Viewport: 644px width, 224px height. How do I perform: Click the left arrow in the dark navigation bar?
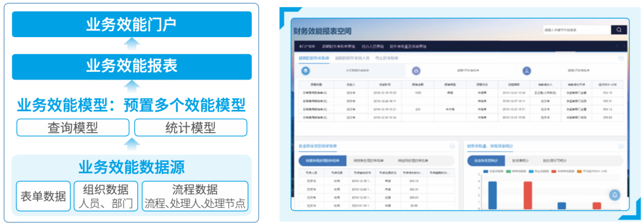(x=617, y=46)
